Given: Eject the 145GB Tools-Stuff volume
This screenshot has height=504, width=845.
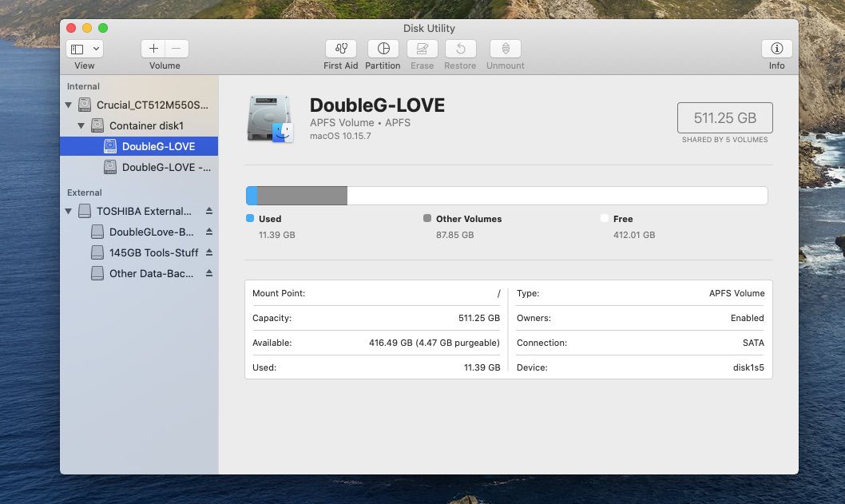Looking at the screenshot, I should [209, 252].
